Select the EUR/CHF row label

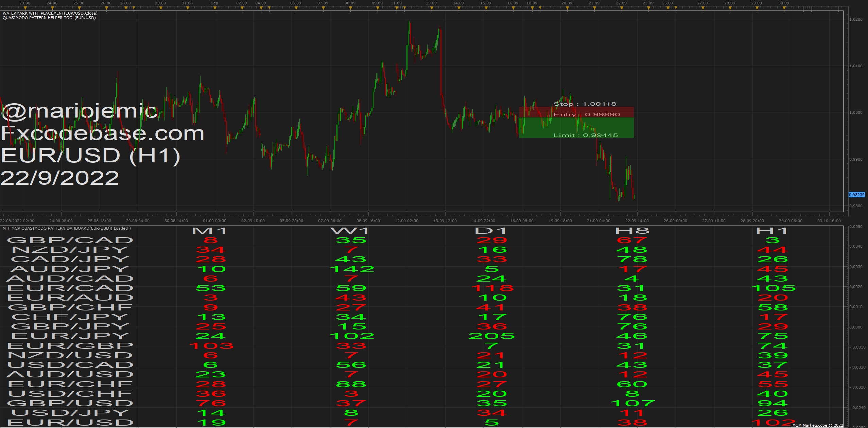click(x=70, y=384)
